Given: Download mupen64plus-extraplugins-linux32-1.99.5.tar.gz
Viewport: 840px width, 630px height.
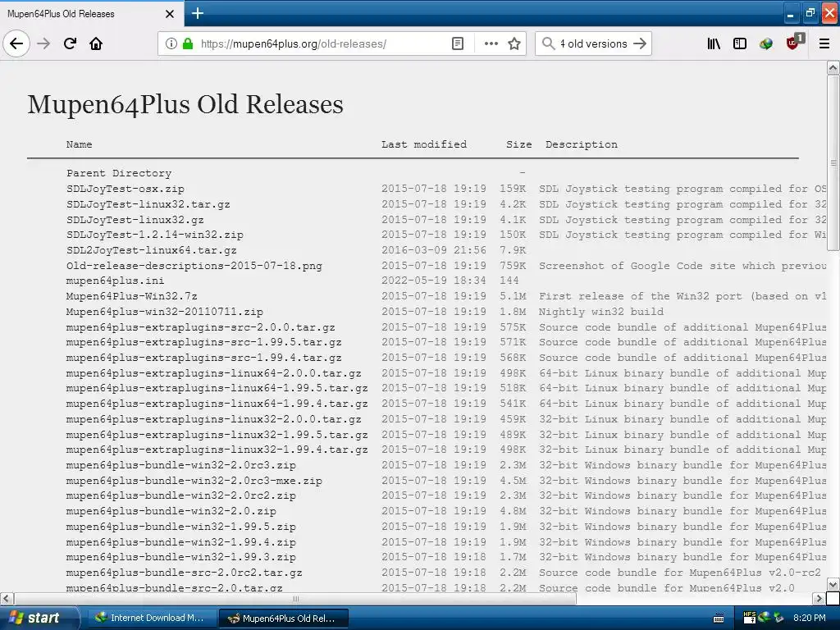Looking at the screenshot, I should (x=217, y=435).
